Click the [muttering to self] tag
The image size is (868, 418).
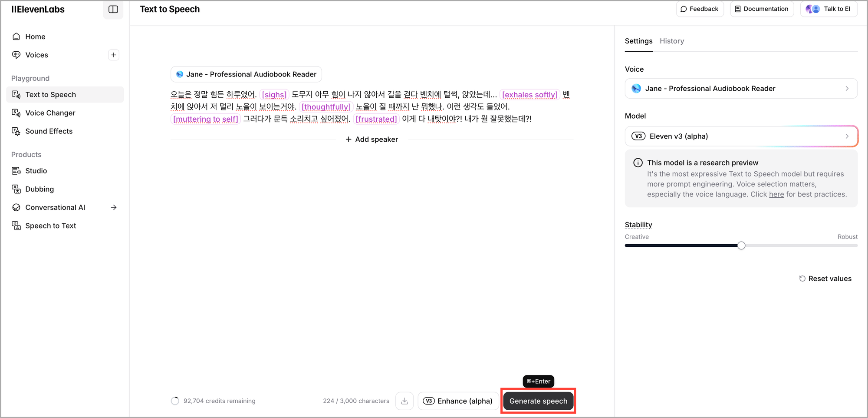point(206,119)
